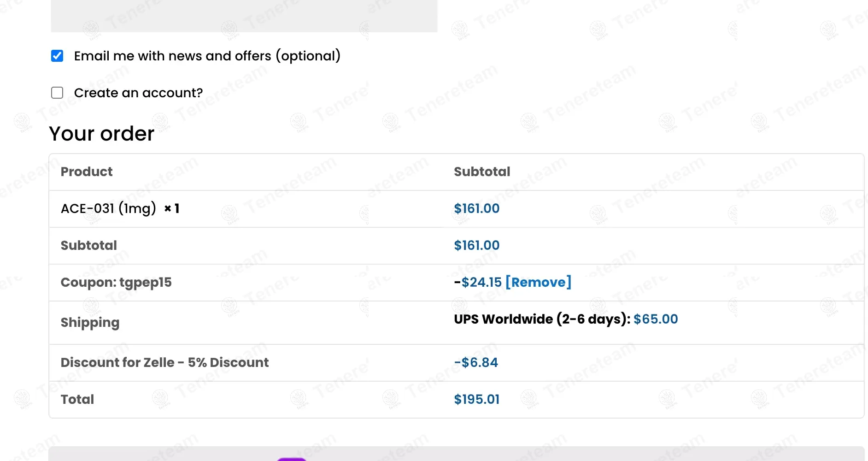
Task: Click the Zelle discount amount -$6.84
Action: point(476,362)
